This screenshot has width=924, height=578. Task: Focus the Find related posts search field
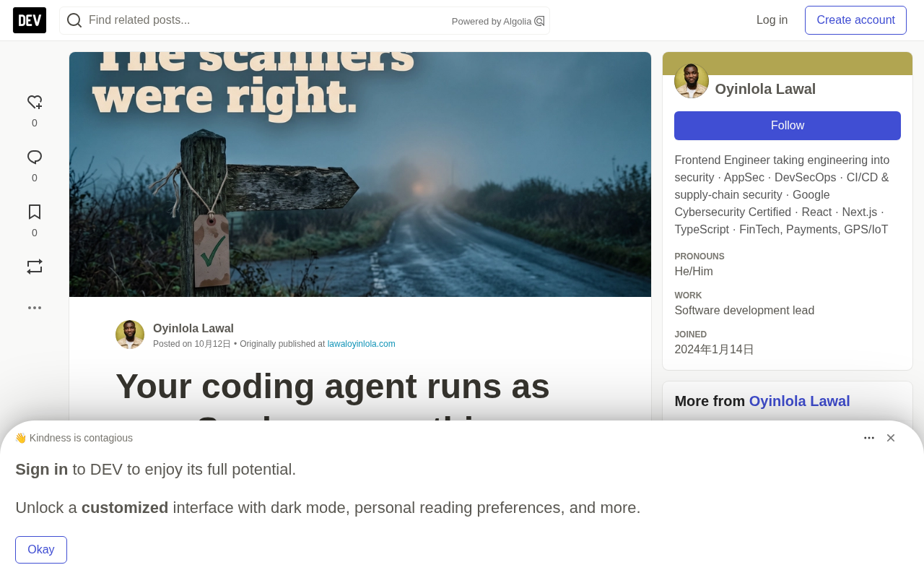tap(267, 20)
